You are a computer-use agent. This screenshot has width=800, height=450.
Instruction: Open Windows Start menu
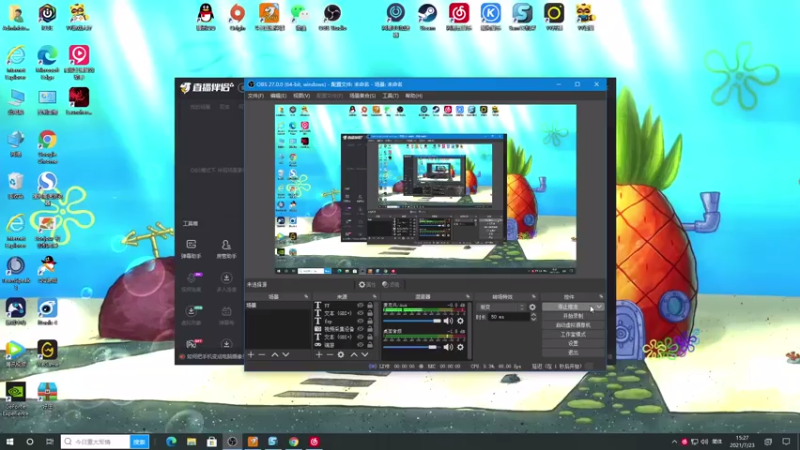tap(10, 442)
